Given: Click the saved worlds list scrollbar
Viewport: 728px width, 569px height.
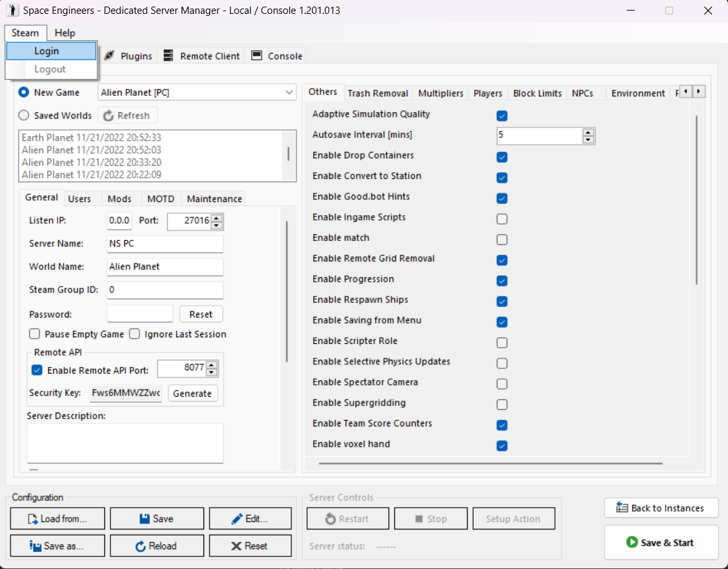Looking at the screenshot, I should click(288, 154).
